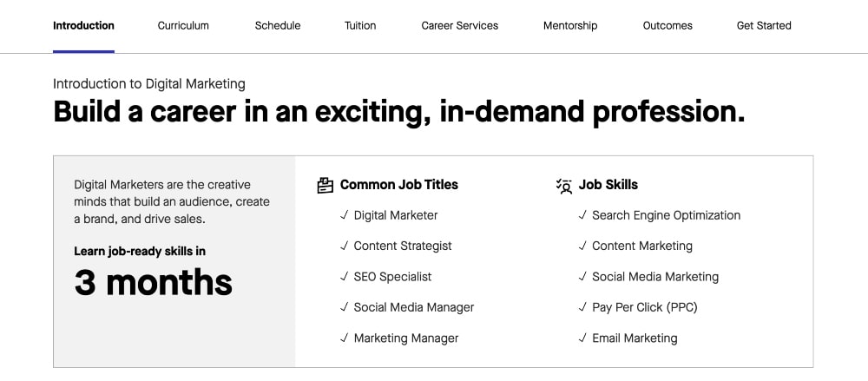
Task: Click checkmark beside Digital Marketer
Action: 345,215
